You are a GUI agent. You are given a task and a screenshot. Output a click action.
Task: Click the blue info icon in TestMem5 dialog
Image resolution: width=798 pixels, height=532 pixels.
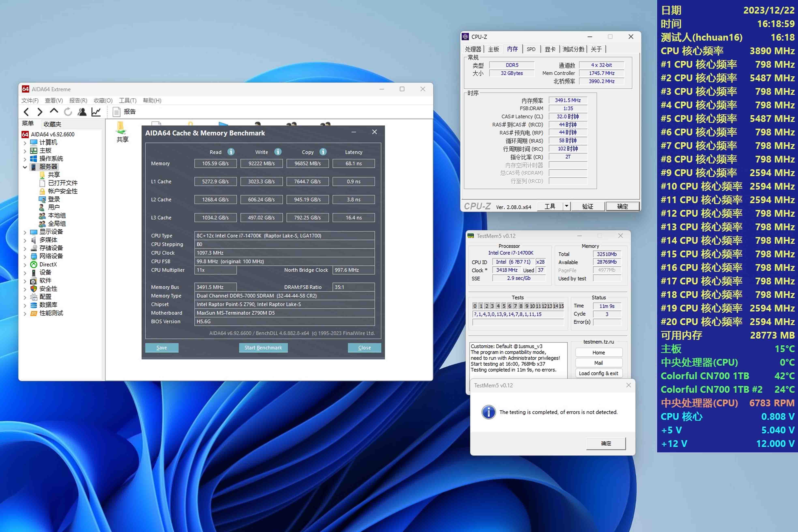[x=488, y=412]
